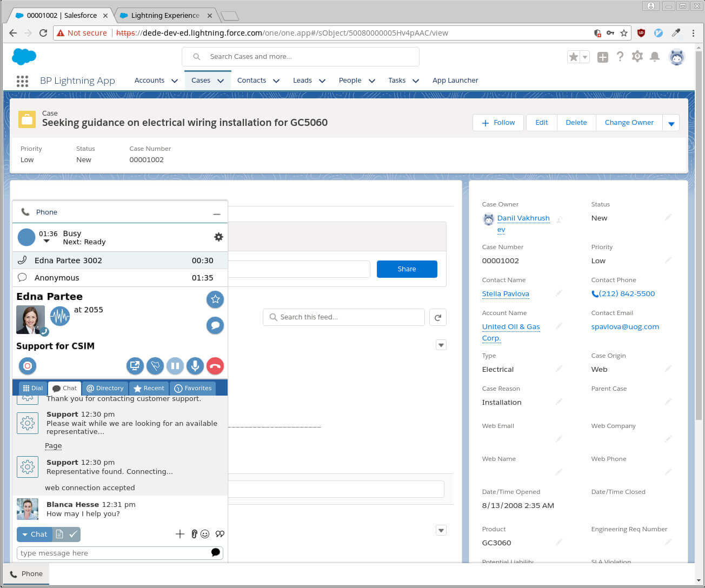Open the People menu in navigation bar
This screenshot has height=588, width=705.
point(356,80)
